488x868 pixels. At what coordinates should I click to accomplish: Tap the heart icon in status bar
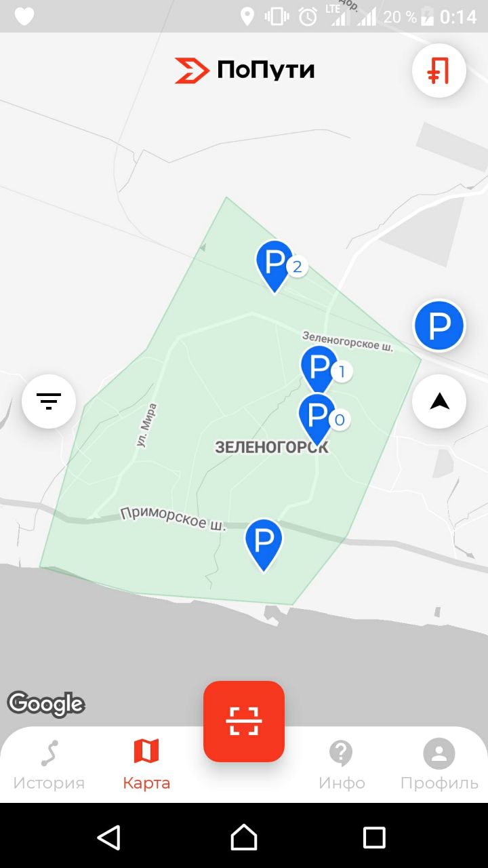click(24, 16)
